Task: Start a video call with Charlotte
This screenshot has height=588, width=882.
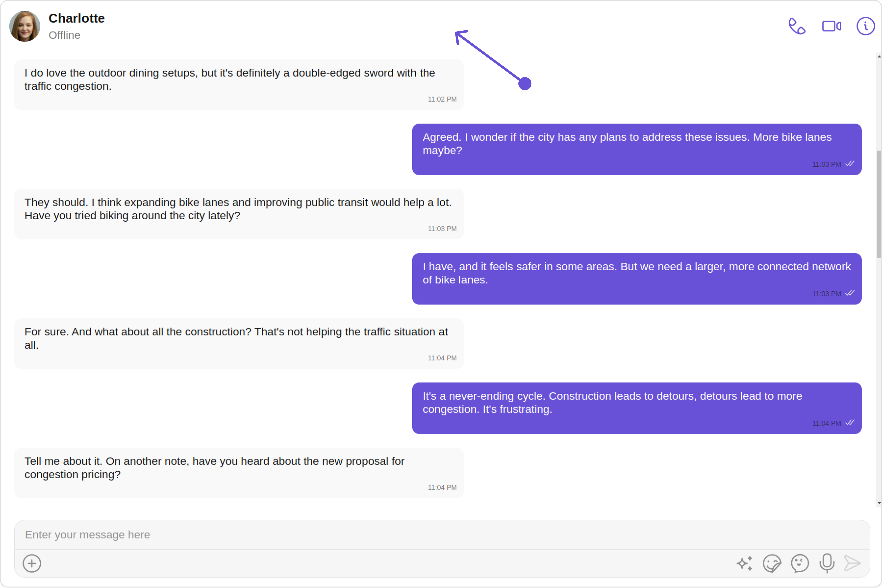Action: tap(831, 26)
